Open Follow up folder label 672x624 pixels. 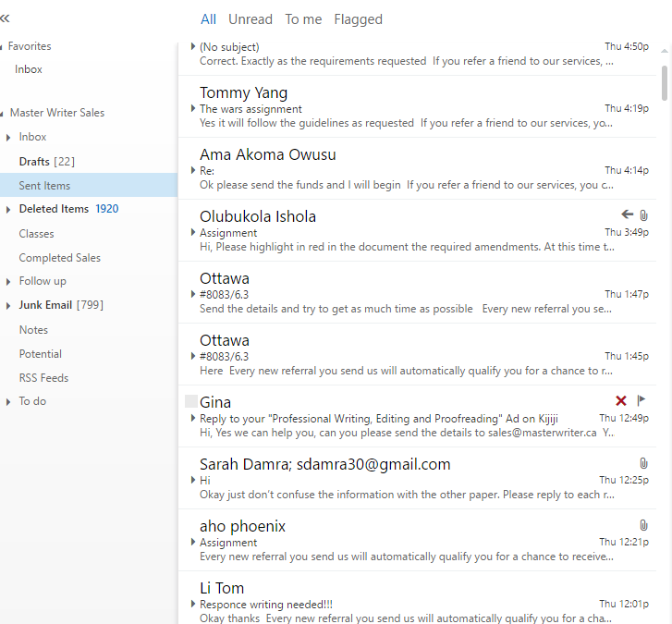(43, 282)
